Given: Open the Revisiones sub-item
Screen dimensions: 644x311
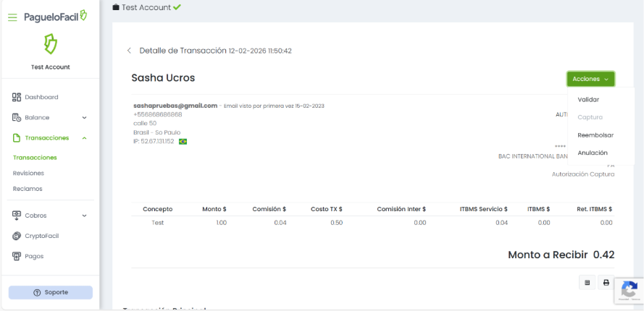Looking at the screenshot, I should coord(28,173).
